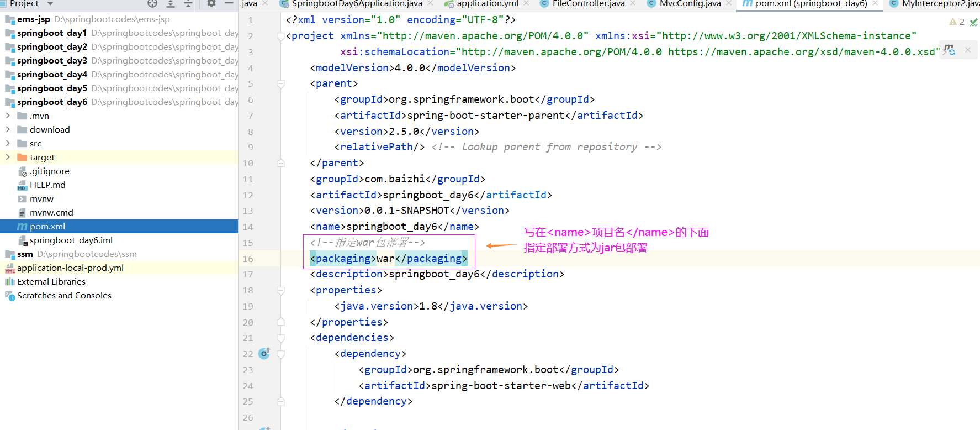
Task: Click line number 14 in gutter
Action: pos(248,227)
